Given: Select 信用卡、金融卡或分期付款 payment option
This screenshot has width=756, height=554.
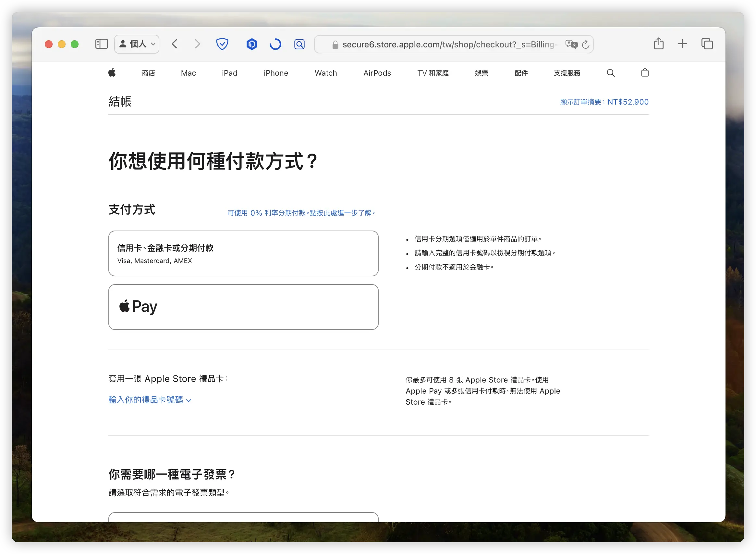Looking at the screenshot, I should coord(243,254).
